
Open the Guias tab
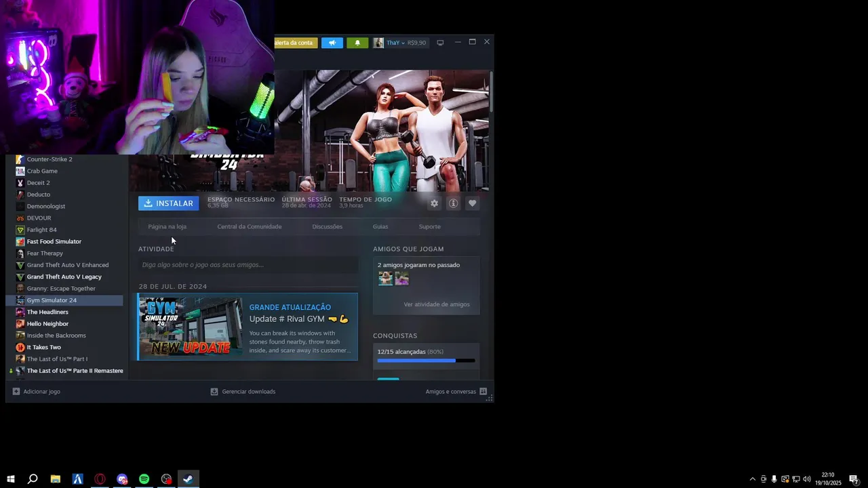click(380, 226)
